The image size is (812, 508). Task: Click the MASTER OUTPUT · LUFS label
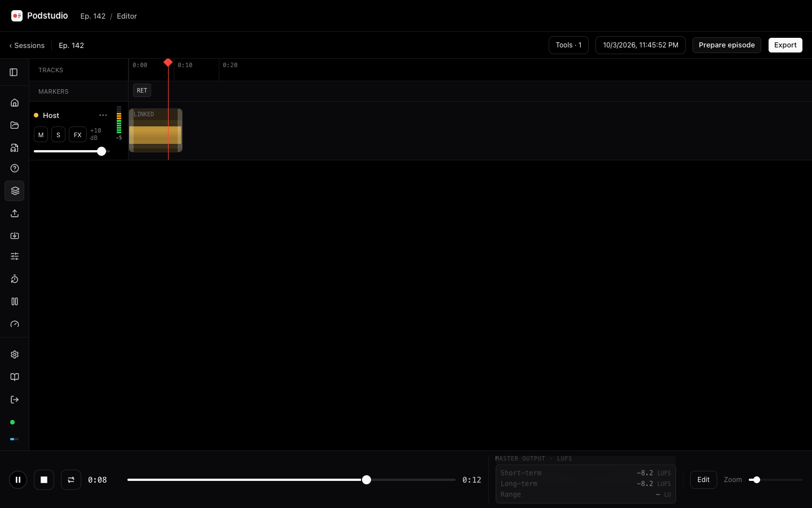pos(533,459)
